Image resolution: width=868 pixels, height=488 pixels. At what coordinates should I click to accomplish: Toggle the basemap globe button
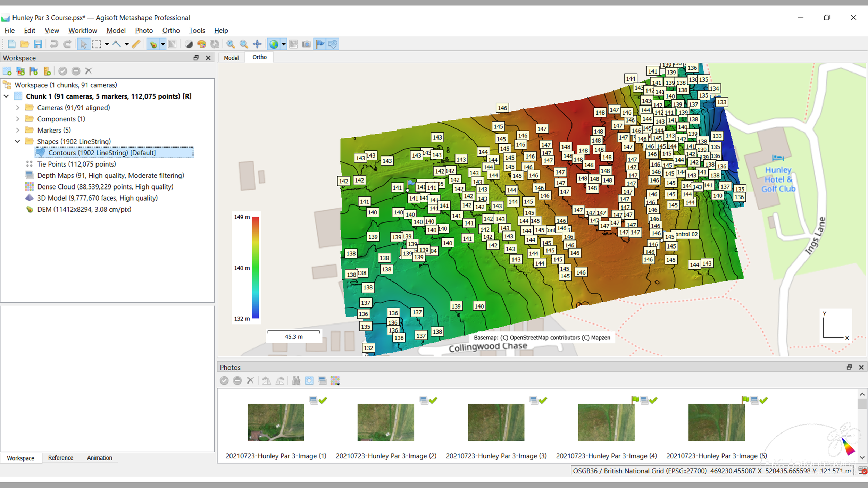click(274, 44)
